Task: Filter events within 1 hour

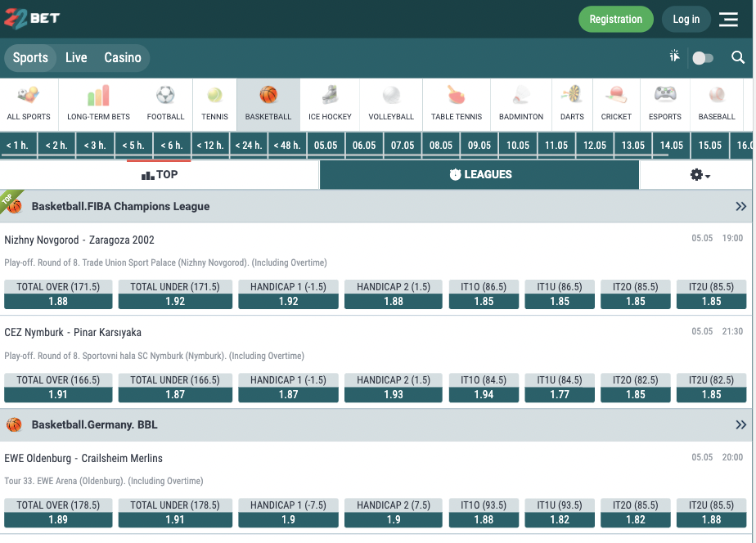Action: 18,145
